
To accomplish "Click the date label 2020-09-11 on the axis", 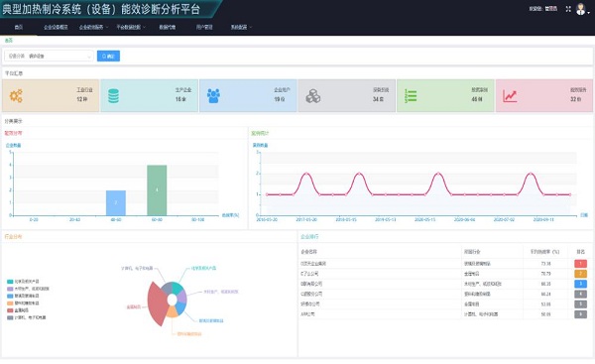I will (543, 220).
